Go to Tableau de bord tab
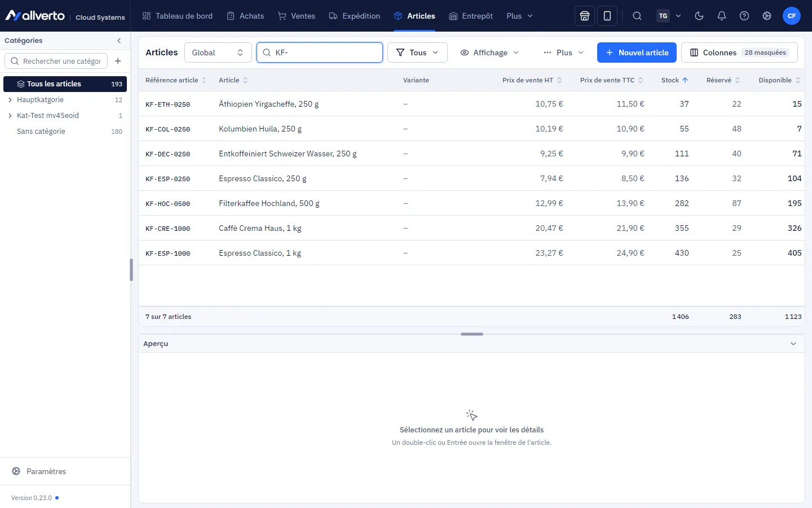Image resolution: width=812 pixels, height=508 pixels. click(178, 16)
